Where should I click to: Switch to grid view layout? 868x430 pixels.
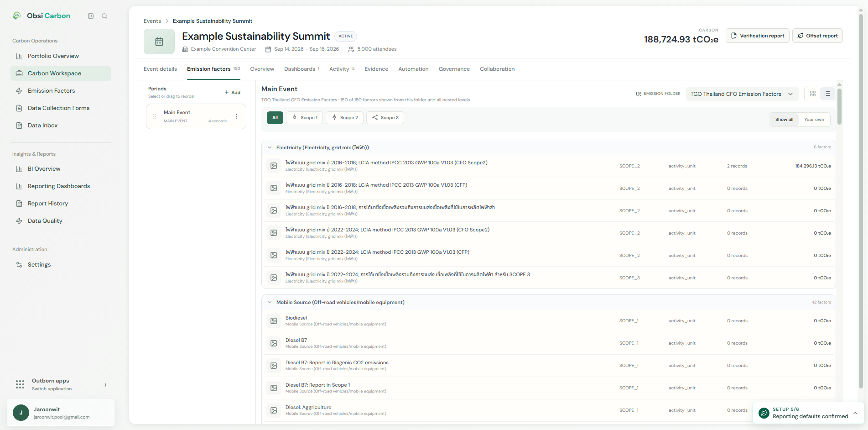[813, 94]
